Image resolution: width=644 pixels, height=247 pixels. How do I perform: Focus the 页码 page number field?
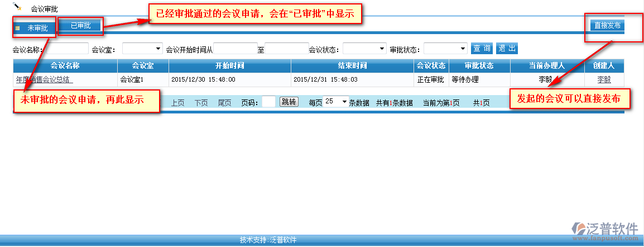(268, 102)
